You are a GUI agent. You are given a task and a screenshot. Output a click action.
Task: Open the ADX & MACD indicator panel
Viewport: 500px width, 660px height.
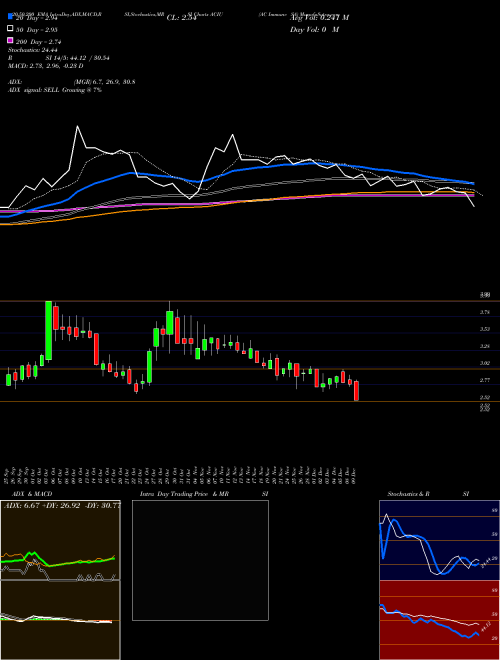coord(60,580)
